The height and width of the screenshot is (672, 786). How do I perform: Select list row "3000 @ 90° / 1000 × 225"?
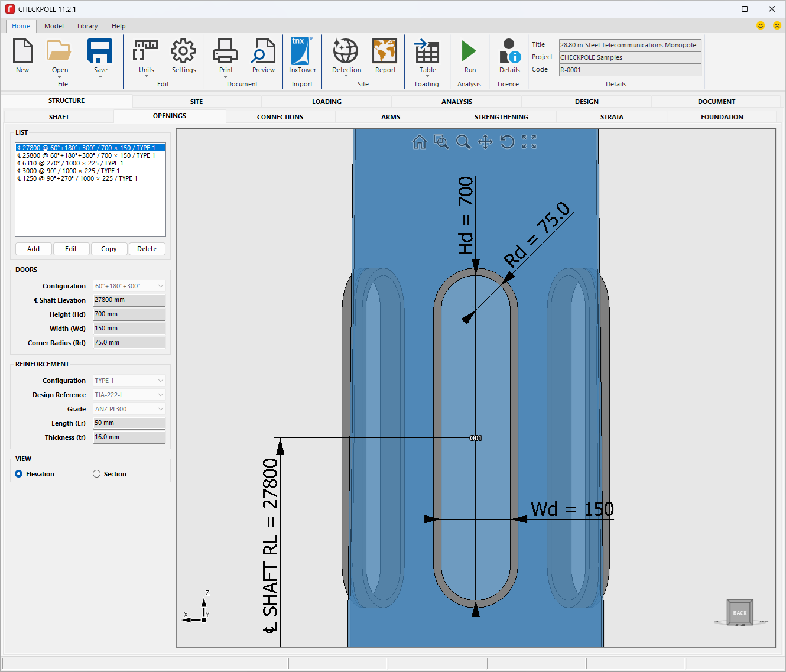(90, 171)
